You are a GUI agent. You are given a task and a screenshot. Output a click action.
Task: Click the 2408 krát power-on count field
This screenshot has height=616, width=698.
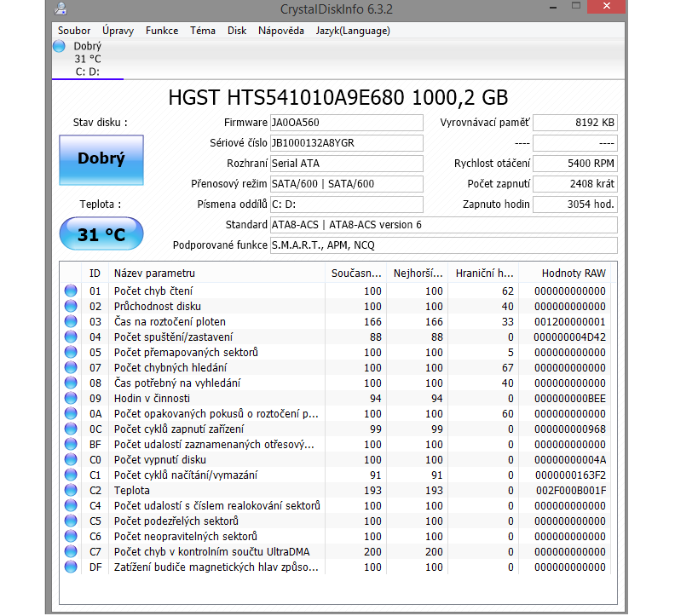click(575, 184)
